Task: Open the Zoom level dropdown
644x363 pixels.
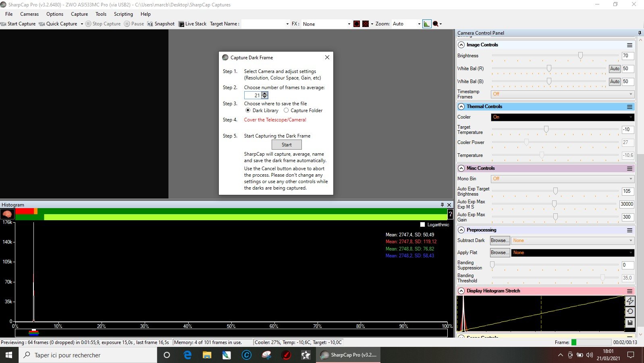Action: (x=406, y=24)
